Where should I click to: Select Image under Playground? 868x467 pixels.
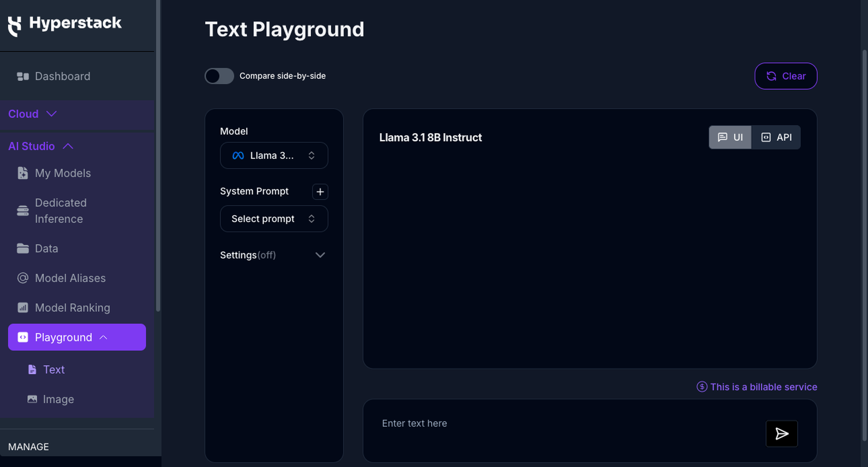[58, 399]
